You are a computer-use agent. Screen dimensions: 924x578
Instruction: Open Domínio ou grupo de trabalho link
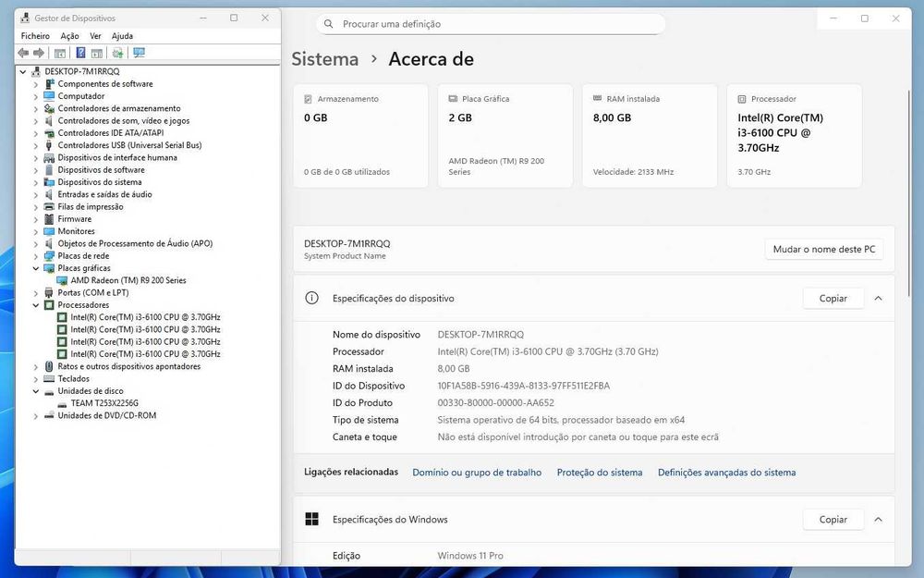click(477, 473)
